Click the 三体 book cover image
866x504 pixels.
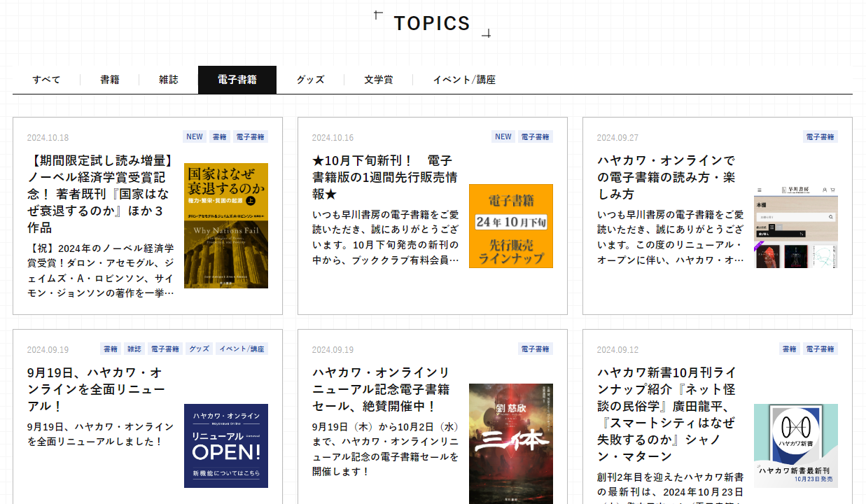point(510,442)
